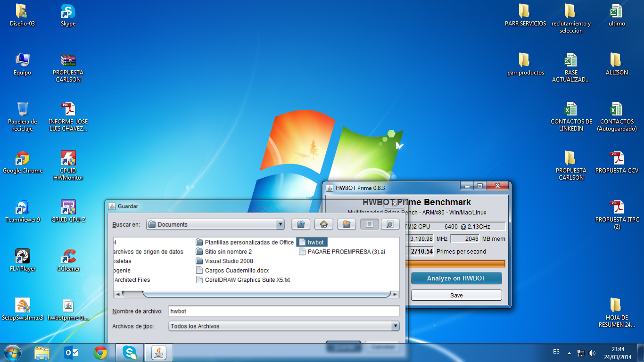
Task: Open the PROPUESTA CARLSON folder on right side
Action: (x=571, y=165)
